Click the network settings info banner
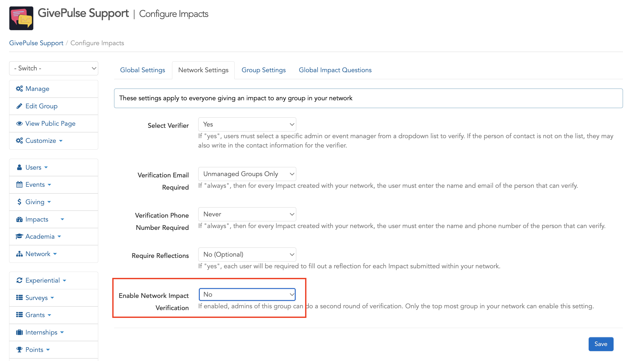 pyautogui.click(x=368, y=98)
